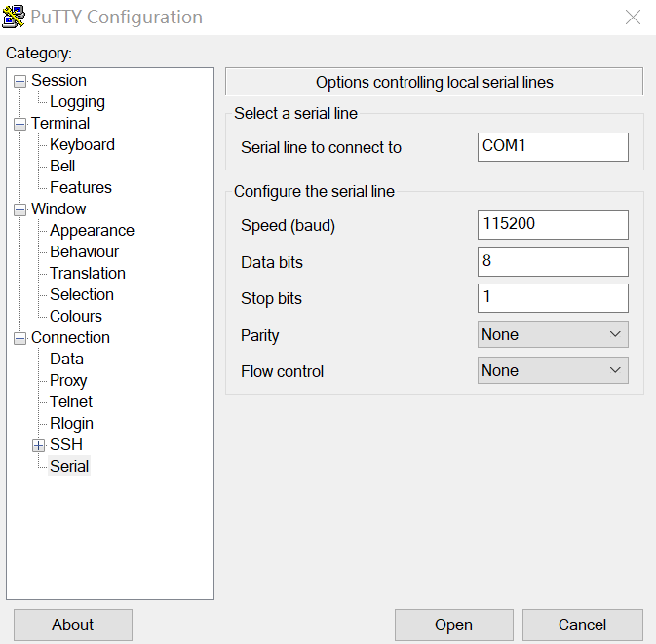Image resolution: width=656 pixels, height=644 pixels.
Task: Click the 'Flow control' label
Action: [x=282, y=371]
